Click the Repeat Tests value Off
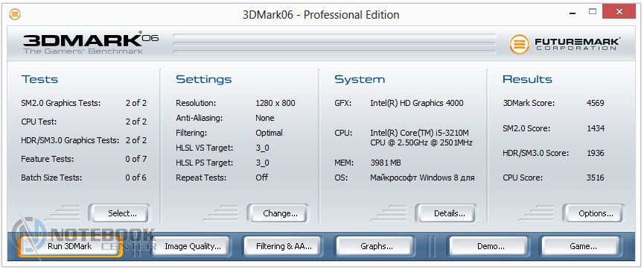The image size is (644, 270). coord(261,178)
